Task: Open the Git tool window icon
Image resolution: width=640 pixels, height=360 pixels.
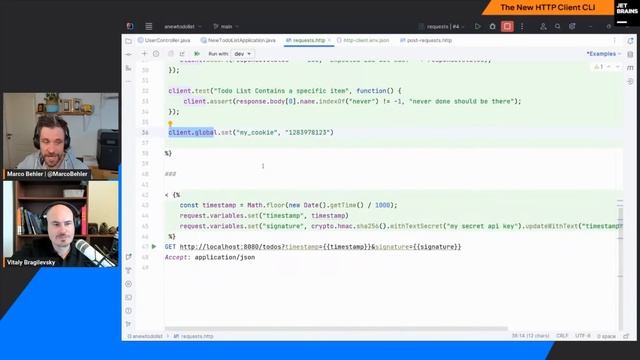Action: [129, 324]
